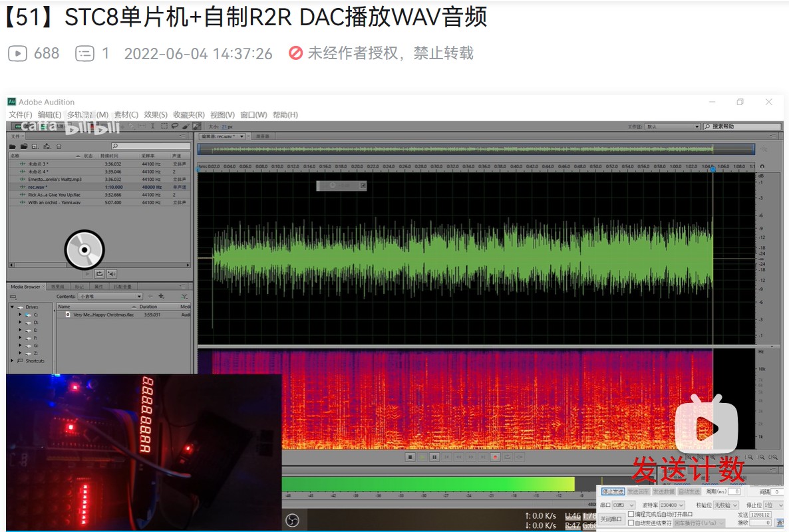Click the Stop transport button
Viewport: 789px width, 532px height.
410,457
